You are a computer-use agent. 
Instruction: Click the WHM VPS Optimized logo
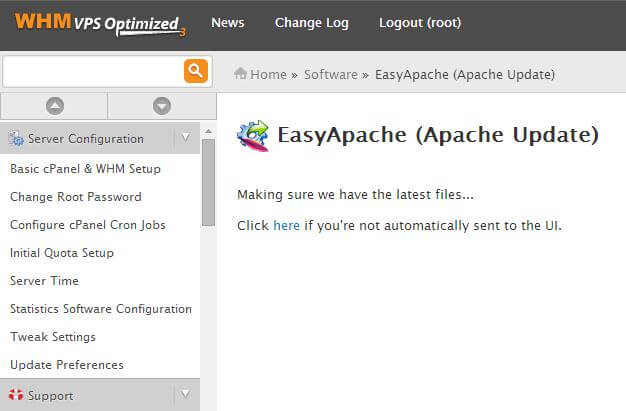100,24
